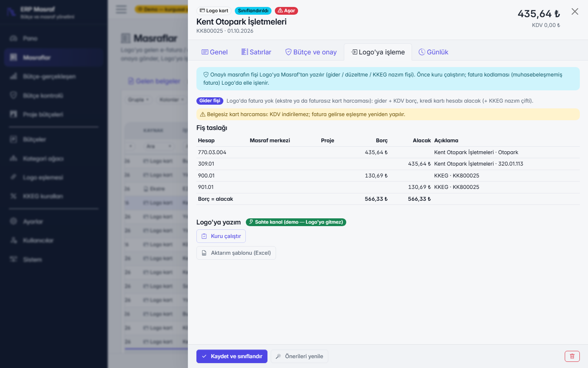Viewport: 588px width, 368px height.
Task: Click the clipboard icon on Kuru çalıştır button
Action: pyautogui.click(x=204, y=236)
